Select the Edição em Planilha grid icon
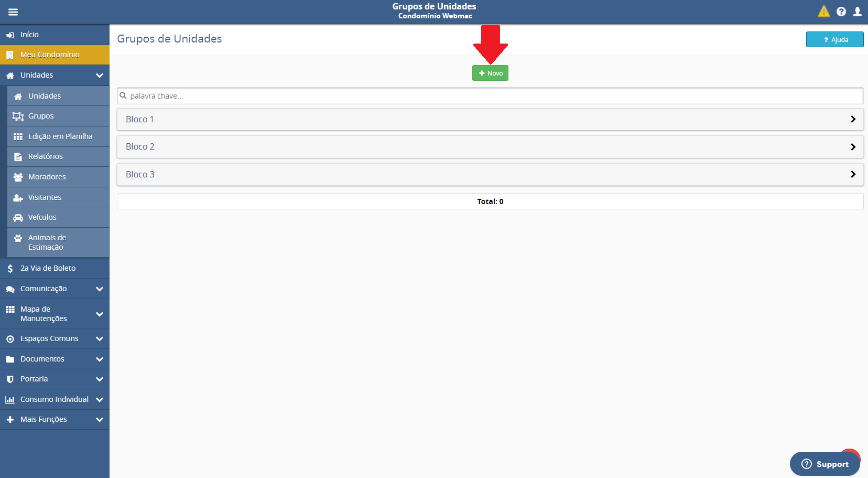This screenshot has width=868, height=478. click(x=18, y=136)
